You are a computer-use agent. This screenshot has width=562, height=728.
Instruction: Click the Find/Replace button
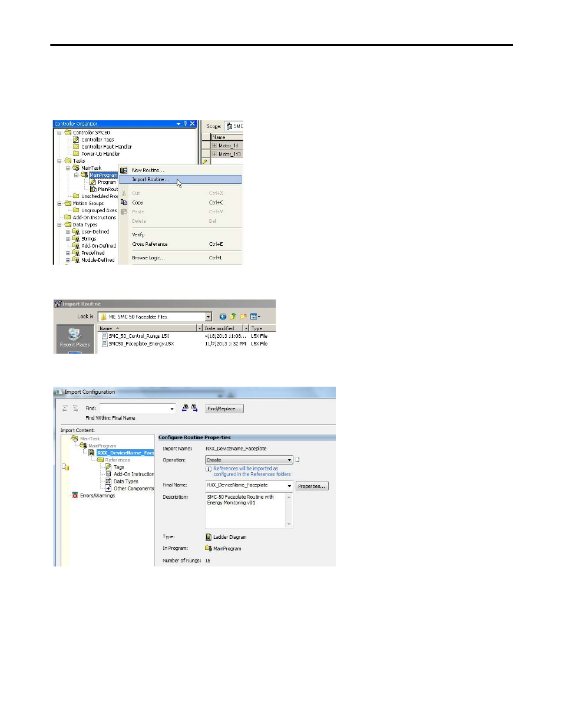[x=224, y=409]
